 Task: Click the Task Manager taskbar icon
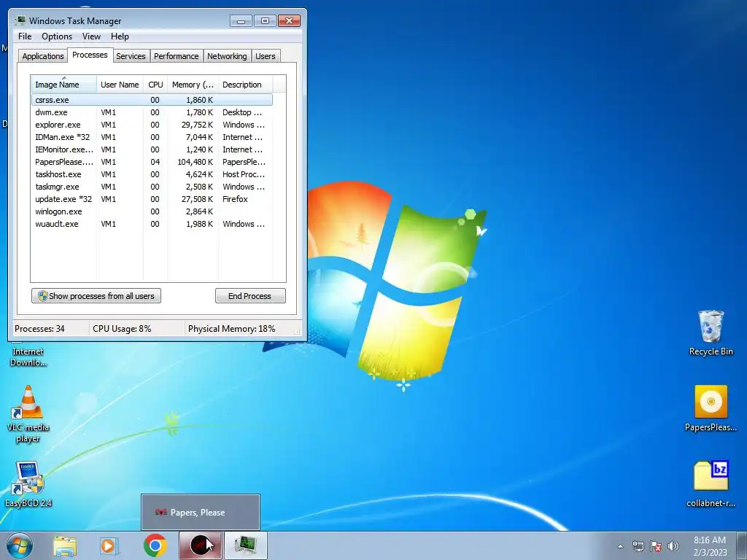(x=246, y=545)
